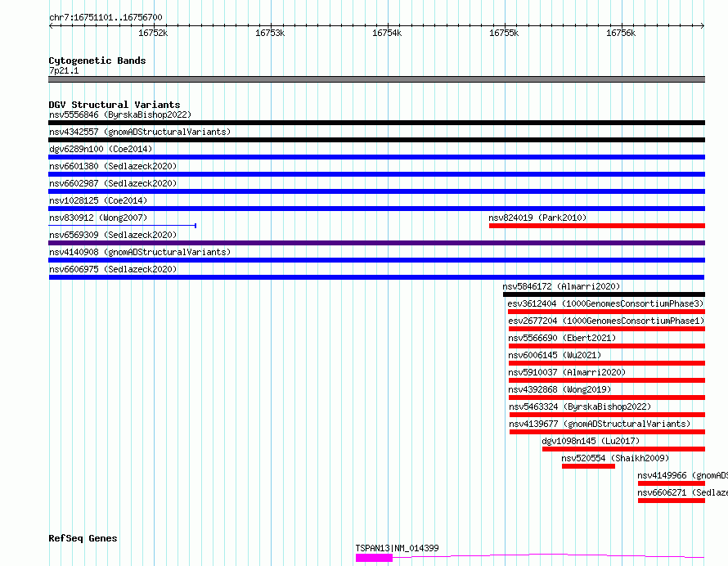Click nsv4392868 (Wong2019) label
This screenshot has width=728, height=566.
tap(559, 389)
